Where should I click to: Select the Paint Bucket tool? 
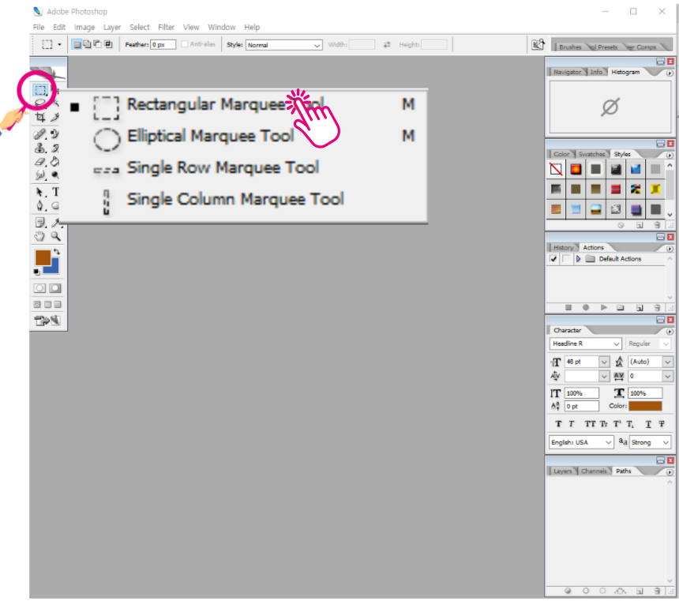coord(55,162)
